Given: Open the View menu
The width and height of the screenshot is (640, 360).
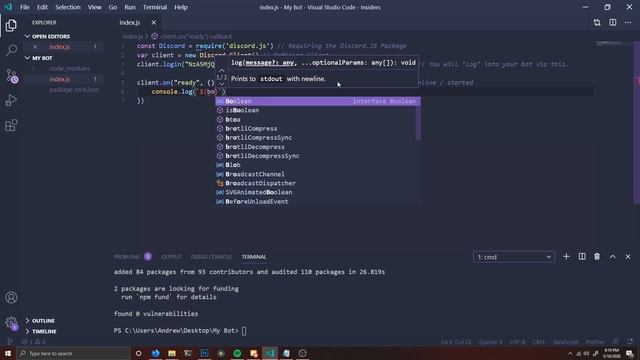Looking at the screenshot, I should [94, 7].
